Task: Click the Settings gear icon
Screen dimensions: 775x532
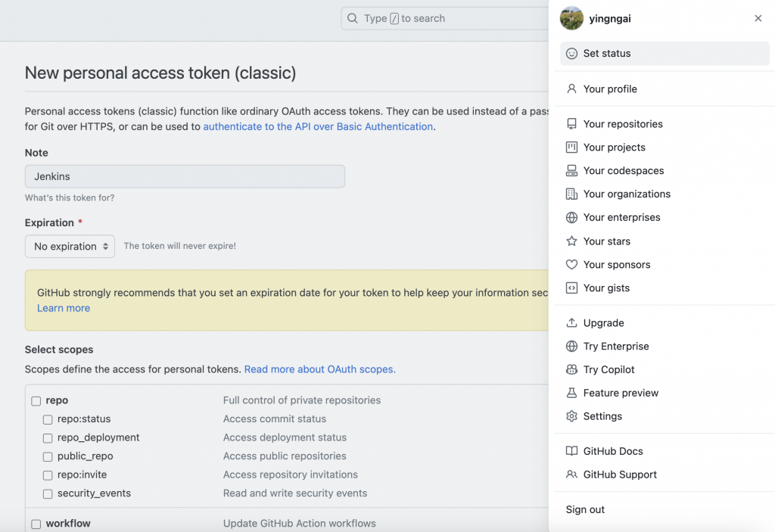Action: coord(572,416)
